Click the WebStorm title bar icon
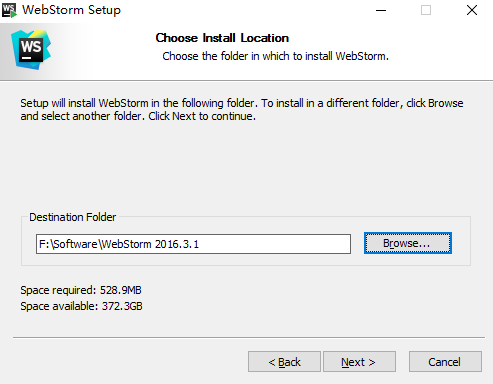 click(9, 10)
